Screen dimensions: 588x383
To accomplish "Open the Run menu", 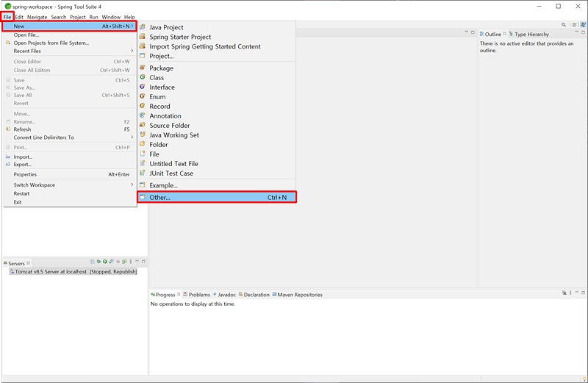I will pyautogui.click(x=94, y=17).
